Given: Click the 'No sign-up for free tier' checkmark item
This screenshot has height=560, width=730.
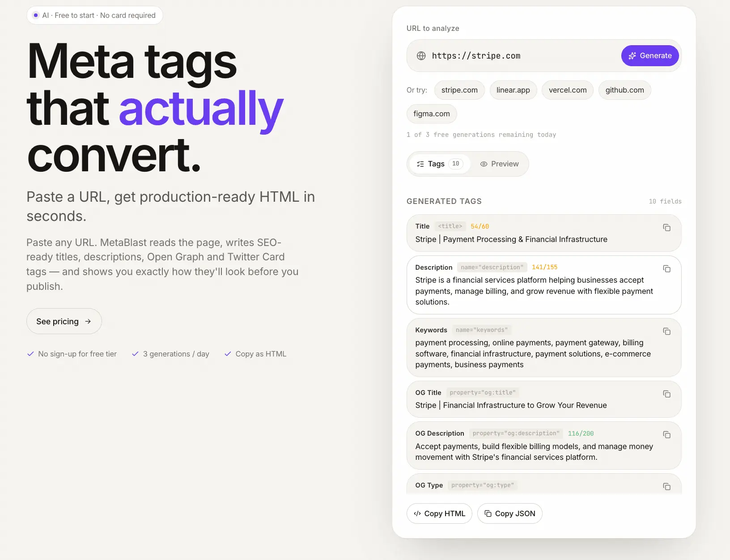Looking at the screenshot, I should [72, 354].
